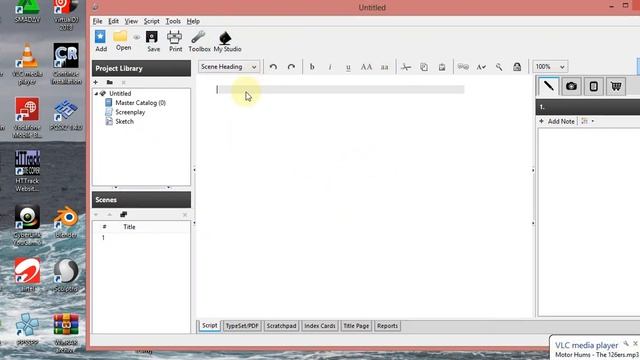
Task: Select Sketch in Project Library
Action: pos(124,122)
